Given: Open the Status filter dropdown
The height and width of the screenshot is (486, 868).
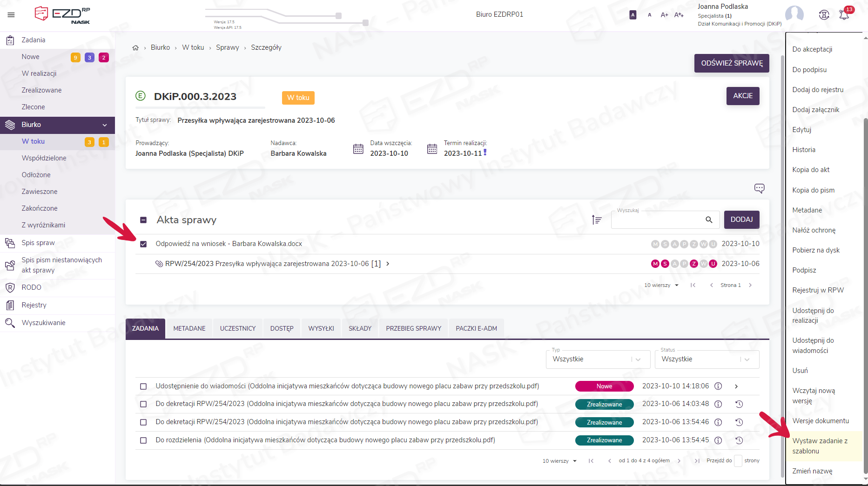Looking at the screenshot, I should (x=707, y=360).
